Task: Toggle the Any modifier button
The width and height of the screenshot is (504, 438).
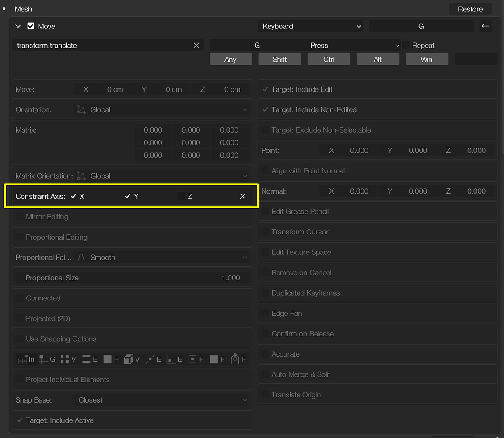Action: point(231,59)
